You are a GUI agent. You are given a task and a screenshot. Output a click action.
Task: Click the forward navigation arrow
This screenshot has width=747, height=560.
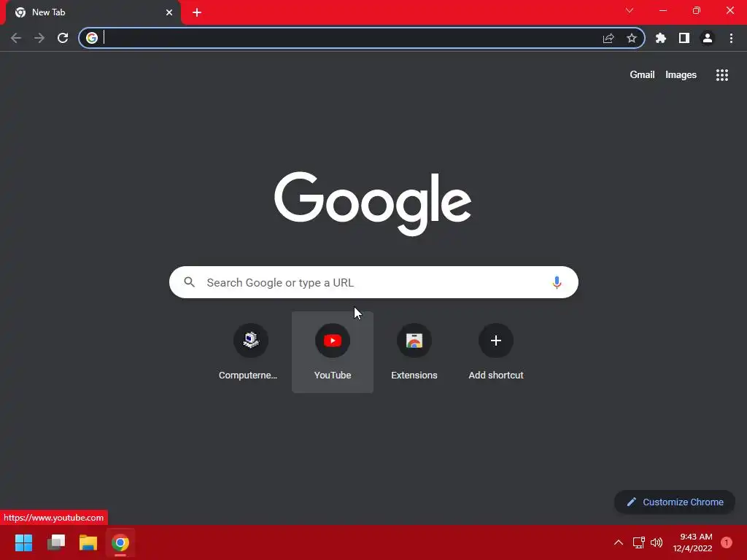click(x=39, y=38)
